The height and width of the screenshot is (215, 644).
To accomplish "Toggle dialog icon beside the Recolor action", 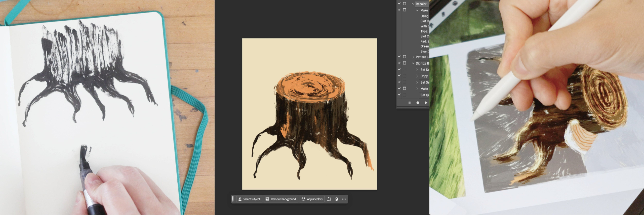I will 405,4.
